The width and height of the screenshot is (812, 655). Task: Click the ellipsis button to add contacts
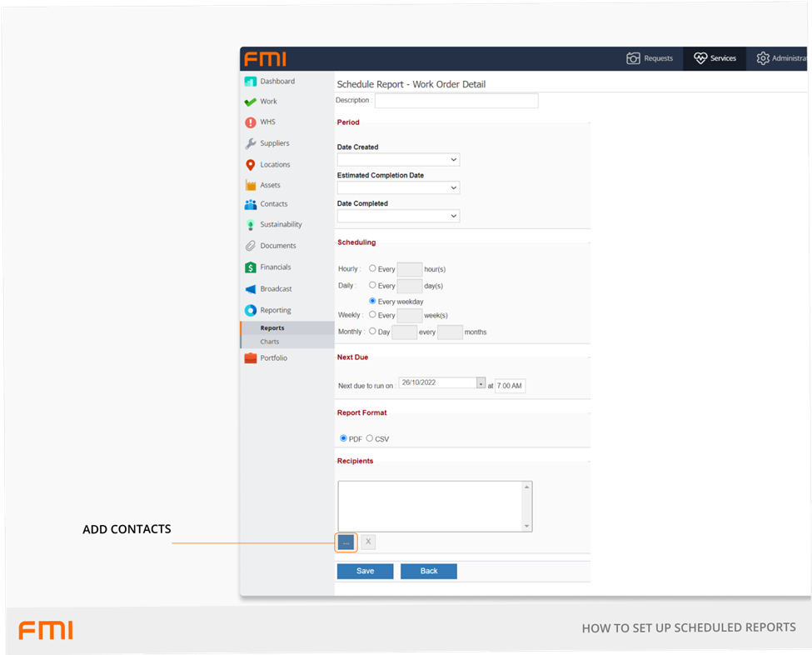[346, 542]
